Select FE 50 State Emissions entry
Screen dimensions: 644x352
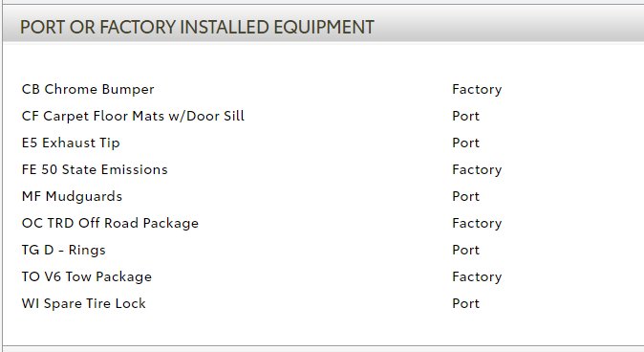pos(95,169)
